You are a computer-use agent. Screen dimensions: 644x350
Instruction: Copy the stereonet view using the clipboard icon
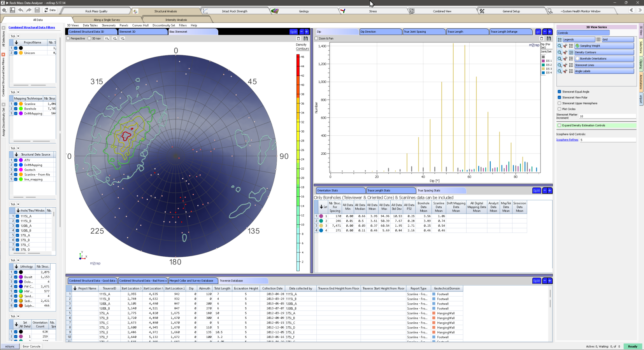(298, 38)
